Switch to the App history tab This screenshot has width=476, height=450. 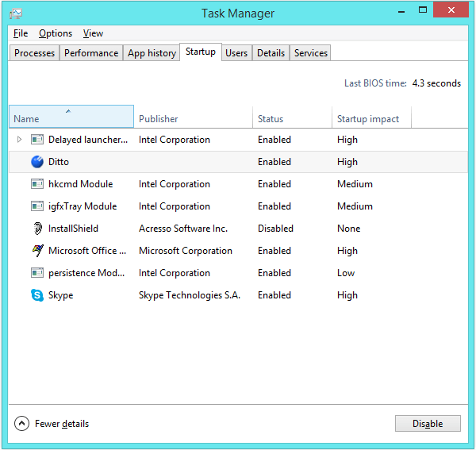coord(152,53)
